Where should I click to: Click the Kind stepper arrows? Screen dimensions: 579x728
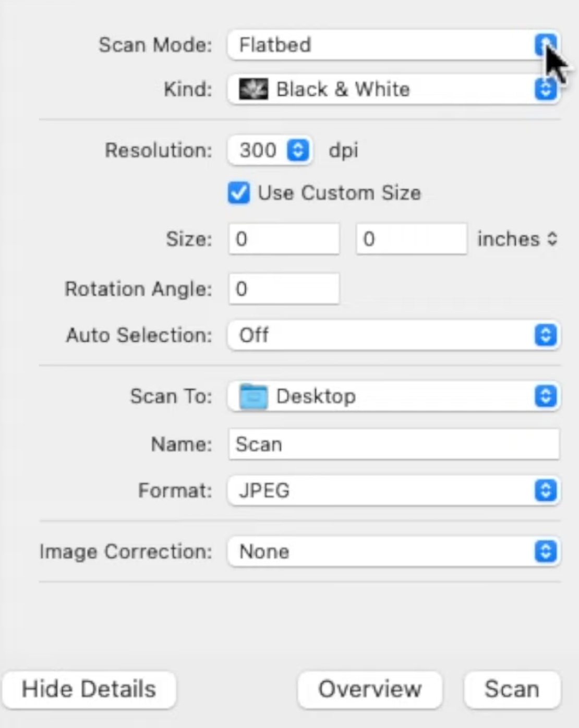545,89
